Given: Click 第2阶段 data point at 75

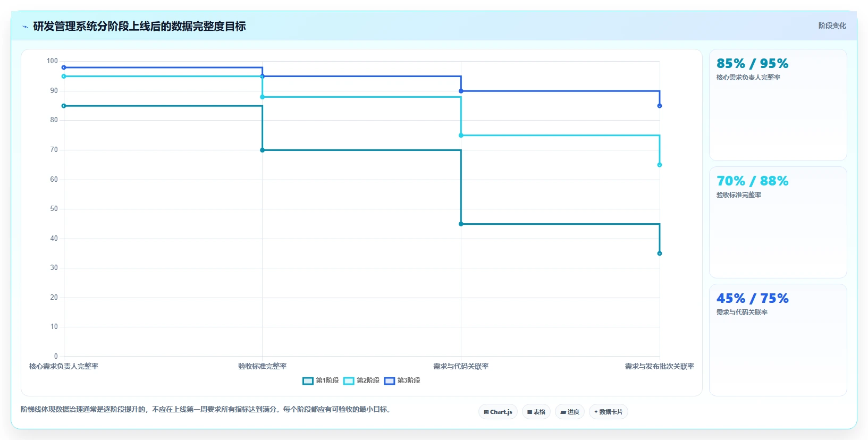Looking at the screenshot, I should pyautogui.click(x=461, y=136).
